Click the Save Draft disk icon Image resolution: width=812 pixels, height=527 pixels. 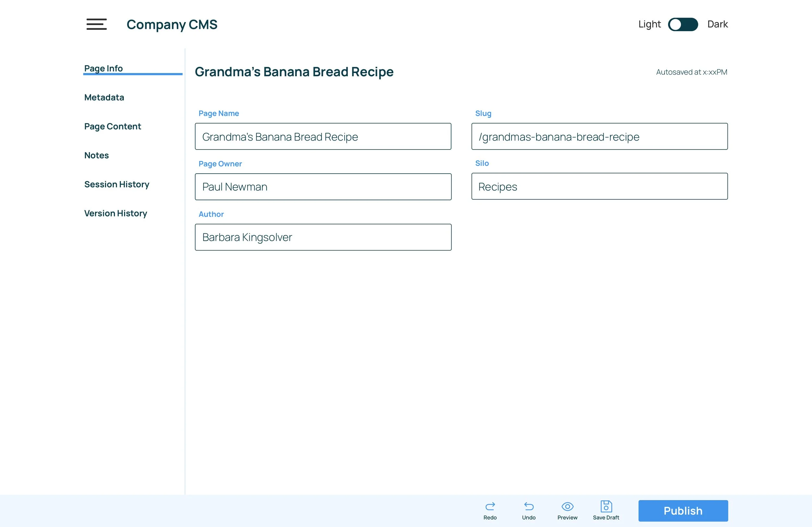606,506
